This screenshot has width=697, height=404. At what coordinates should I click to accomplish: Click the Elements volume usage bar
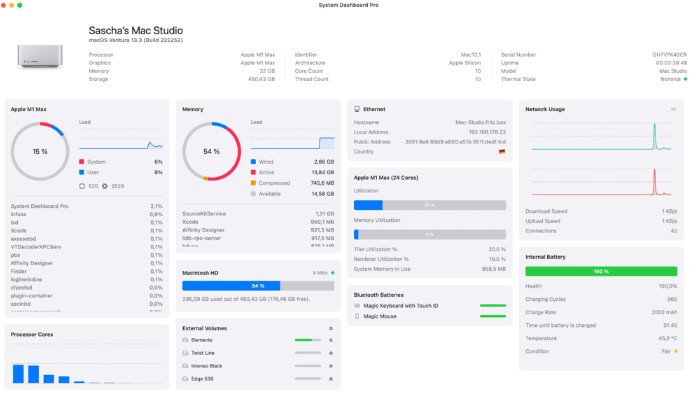(308, 340)
